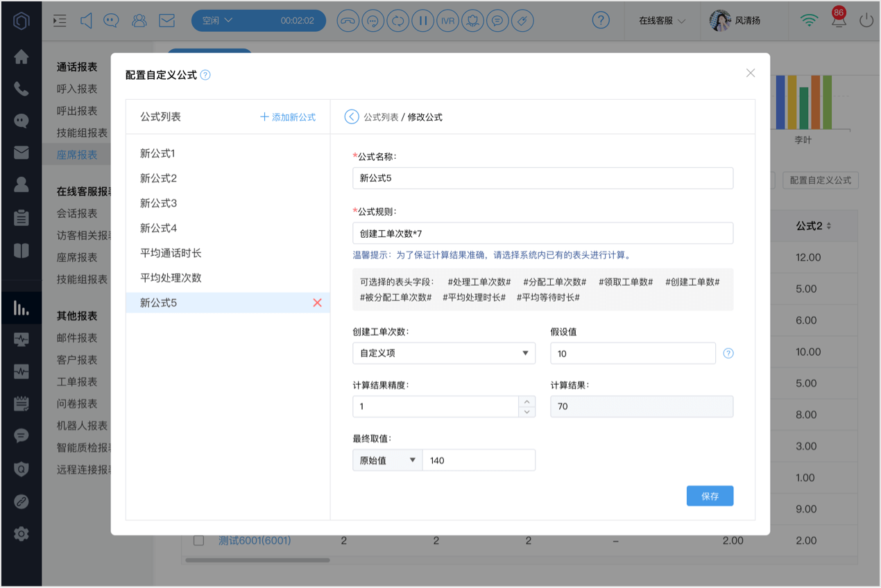Screen dimensions: 881x588
Task: Tick the checkbox in 测试6001 row
Action: click(x=198, y=540)
